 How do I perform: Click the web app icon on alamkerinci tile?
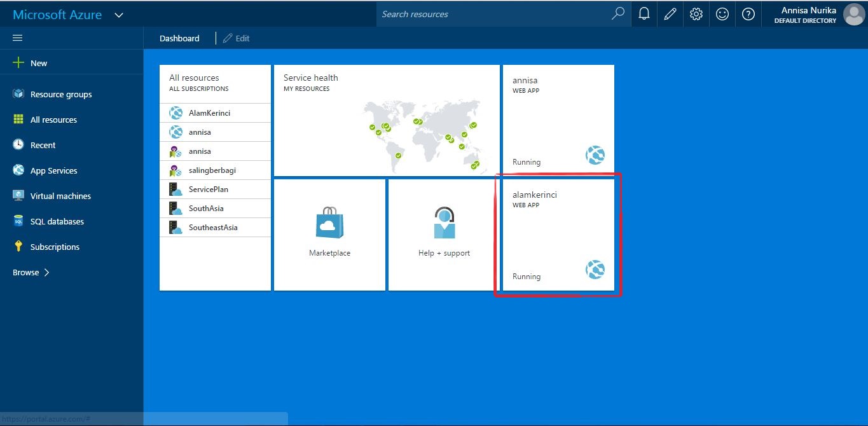(595, 270)
